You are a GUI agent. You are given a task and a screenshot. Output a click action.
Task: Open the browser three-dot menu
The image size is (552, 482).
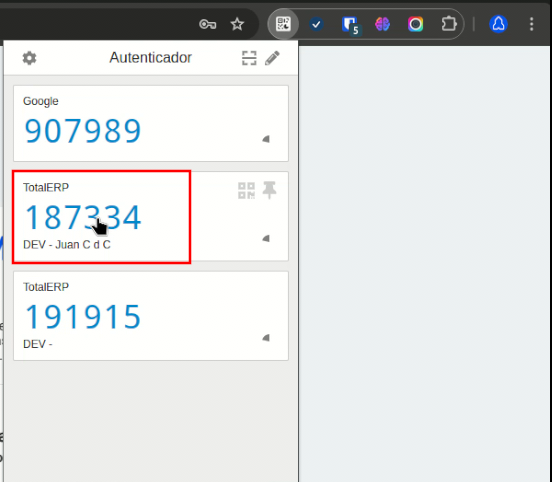point(532,24)
